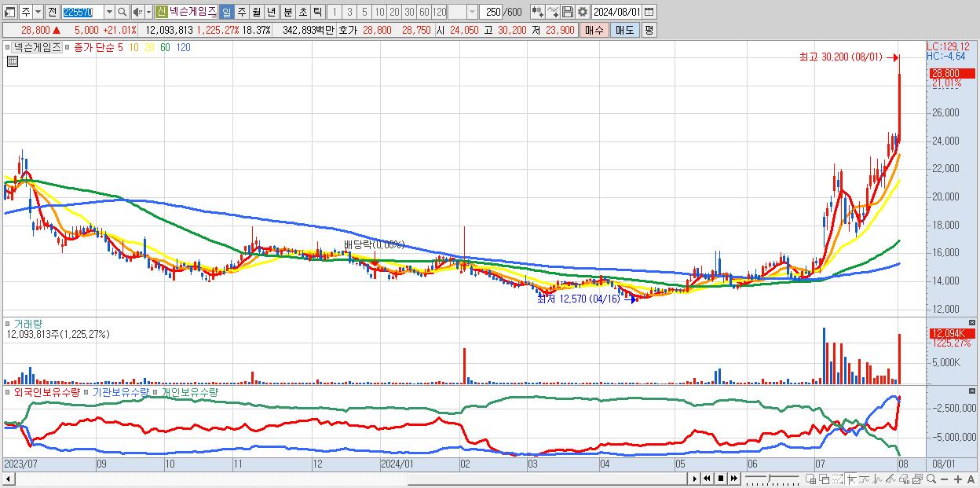The width and height of the screenshot is (980, 488).
Task: Switch to 월 monthly period
Action: click(255, 12)
